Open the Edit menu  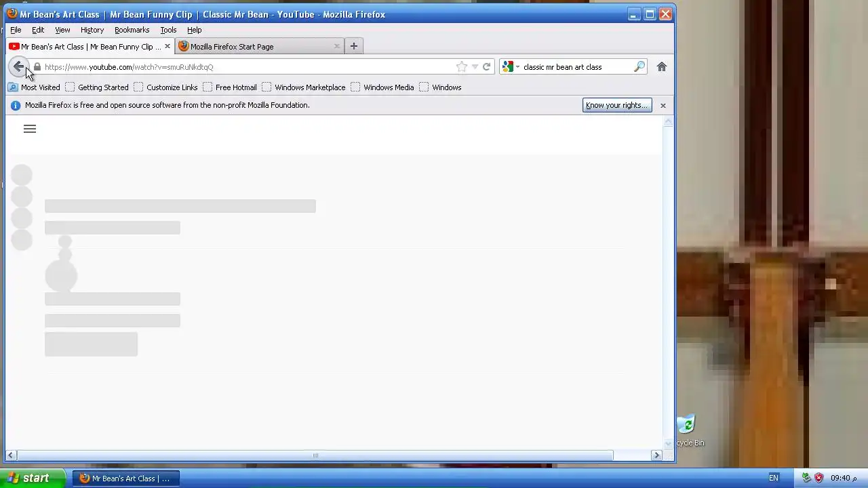(x=38, y=30)
